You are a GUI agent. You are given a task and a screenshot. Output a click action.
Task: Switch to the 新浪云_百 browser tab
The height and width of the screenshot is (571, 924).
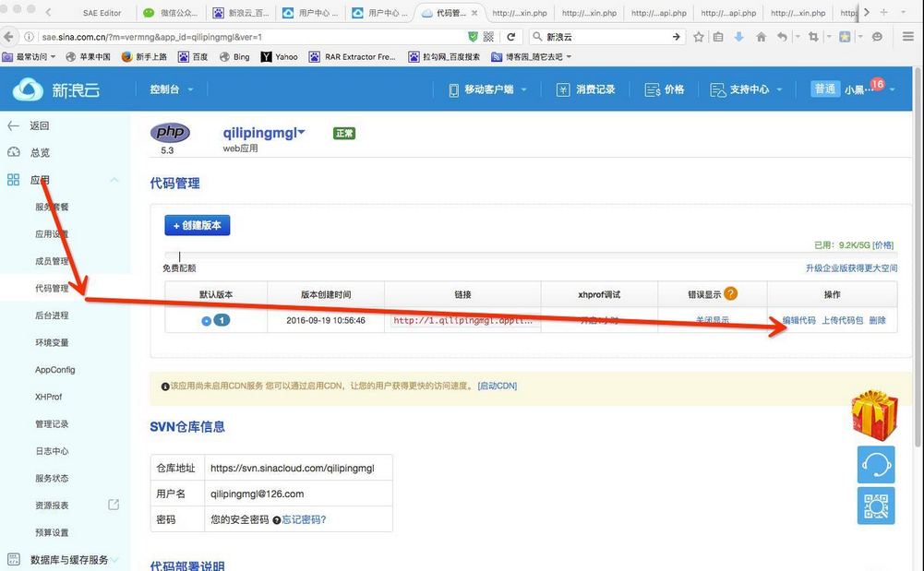click(x=242, y=12)
